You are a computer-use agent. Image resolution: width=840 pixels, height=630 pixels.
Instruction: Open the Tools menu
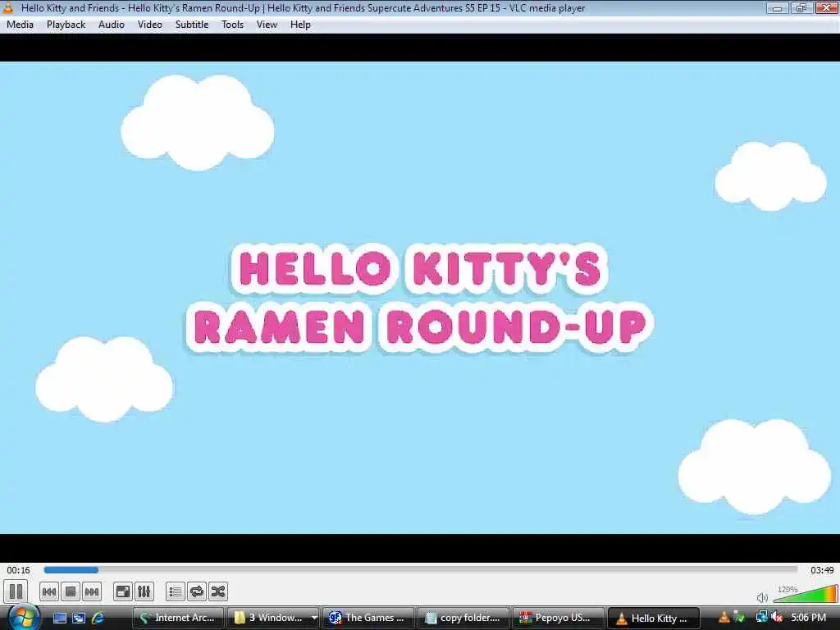point(232,25)
